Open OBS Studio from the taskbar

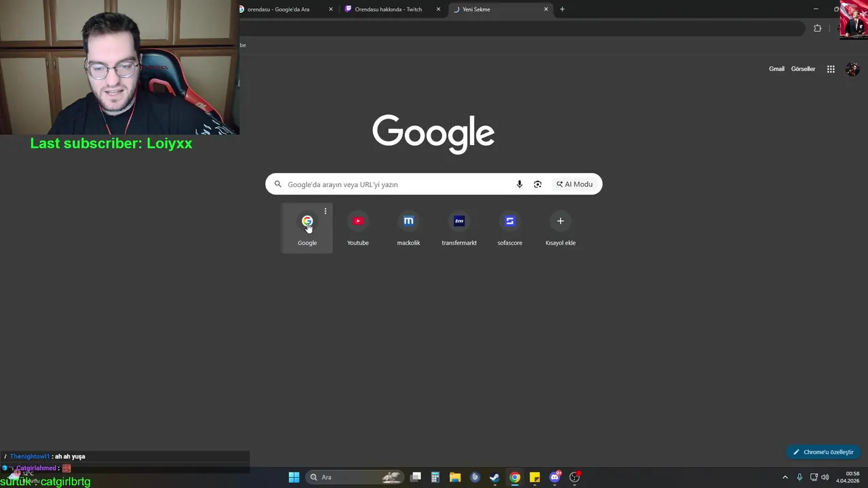click(574, 477)
